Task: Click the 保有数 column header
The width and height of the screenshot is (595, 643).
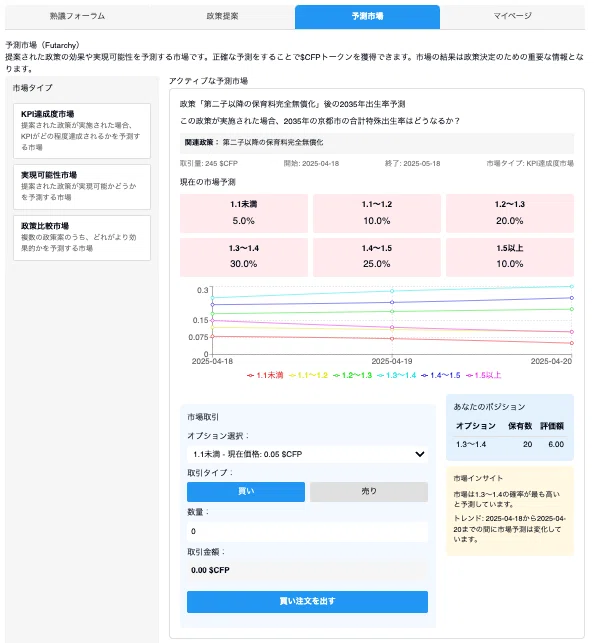Action: pyautogui.click(x=520, y=426)
